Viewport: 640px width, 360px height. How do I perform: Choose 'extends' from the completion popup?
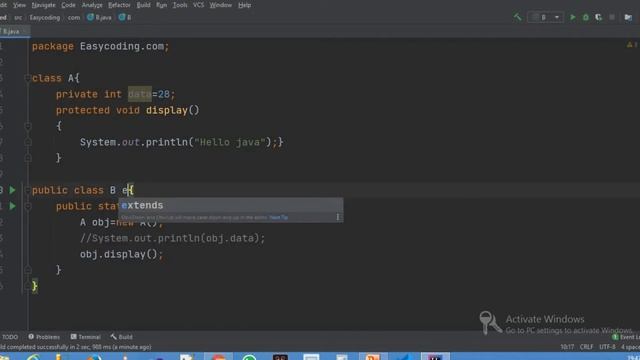tap(231, 205)
